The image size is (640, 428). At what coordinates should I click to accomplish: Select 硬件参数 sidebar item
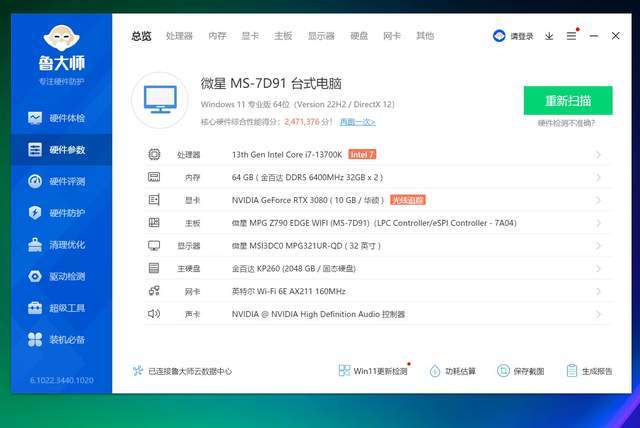61,150
